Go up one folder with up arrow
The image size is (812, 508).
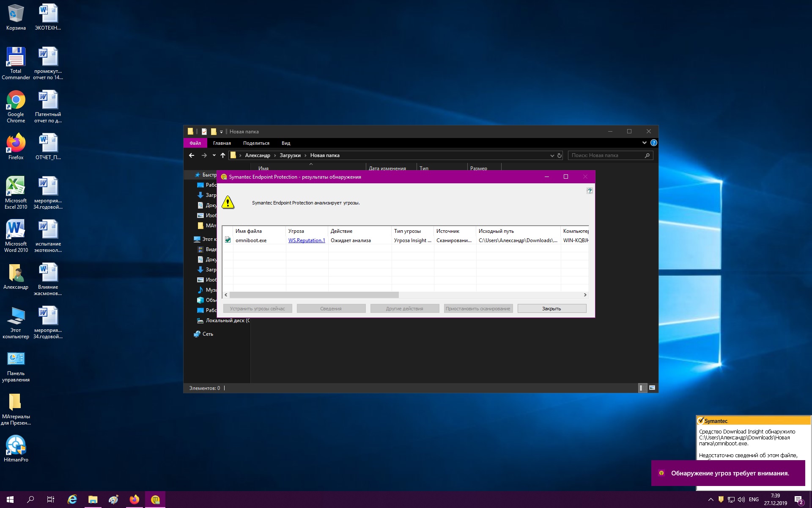pos(223,155)
